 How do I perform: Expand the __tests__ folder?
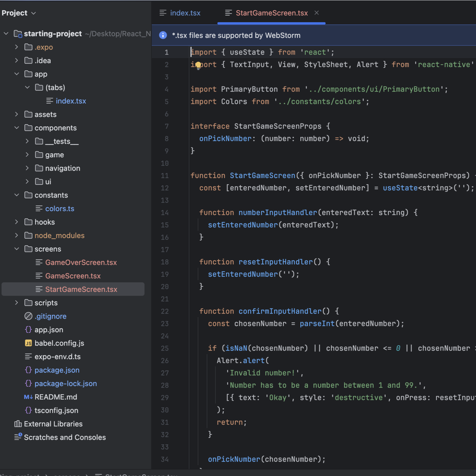pos(27,141)
